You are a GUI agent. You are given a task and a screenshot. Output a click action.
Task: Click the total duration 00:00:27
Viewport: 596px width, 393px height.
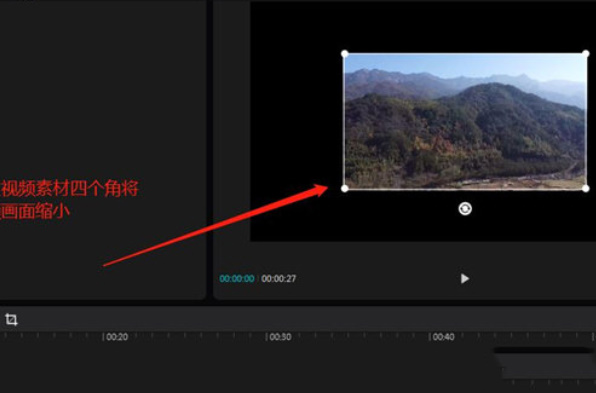279,279
